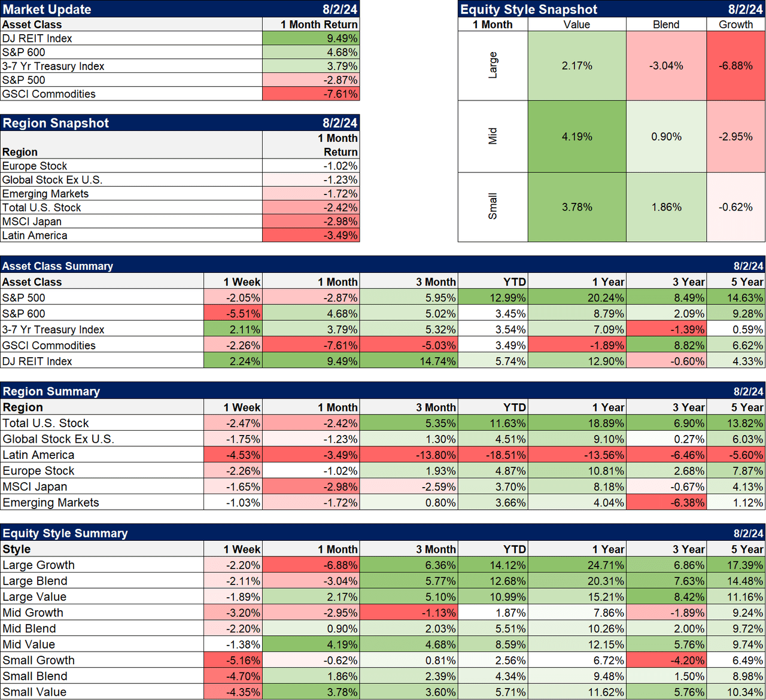Screen dimensions: 766x700
Task: Click Small Blend 1 Week -4.70% cell
Action: coord(233,675)
